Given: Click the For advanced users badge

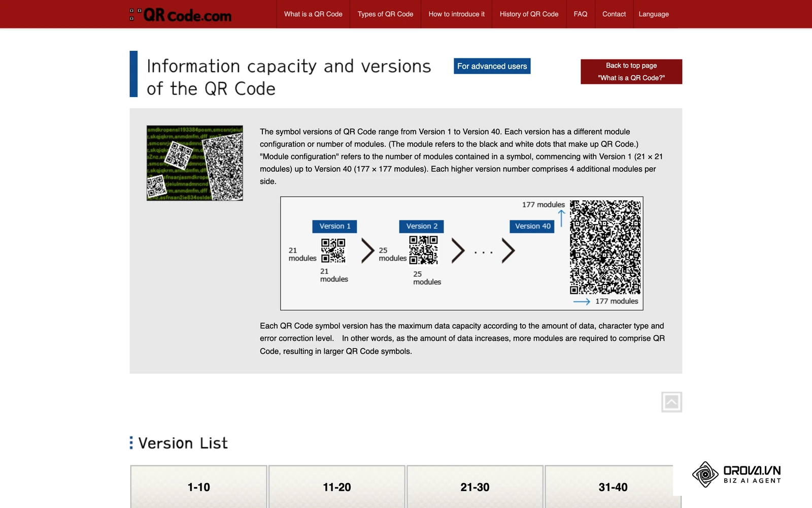Looking at the screenshot, I should click(492, 66).
